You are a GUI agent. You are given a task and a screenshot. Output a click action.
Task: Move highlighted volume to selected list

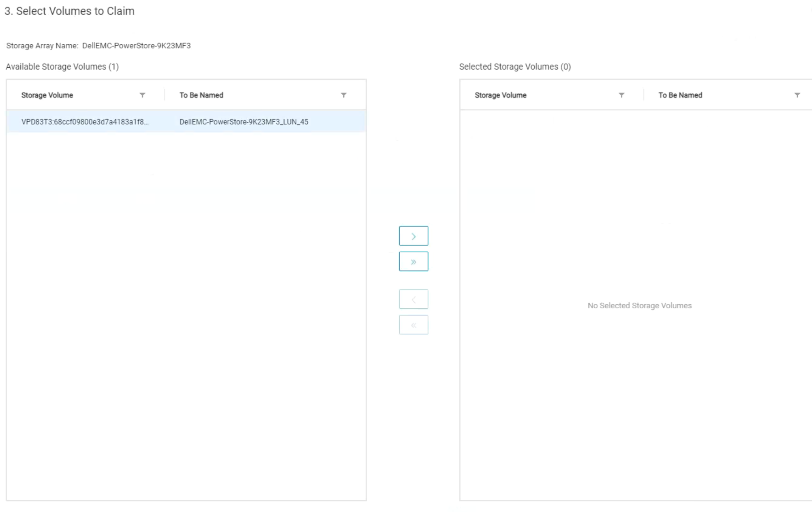413,236
